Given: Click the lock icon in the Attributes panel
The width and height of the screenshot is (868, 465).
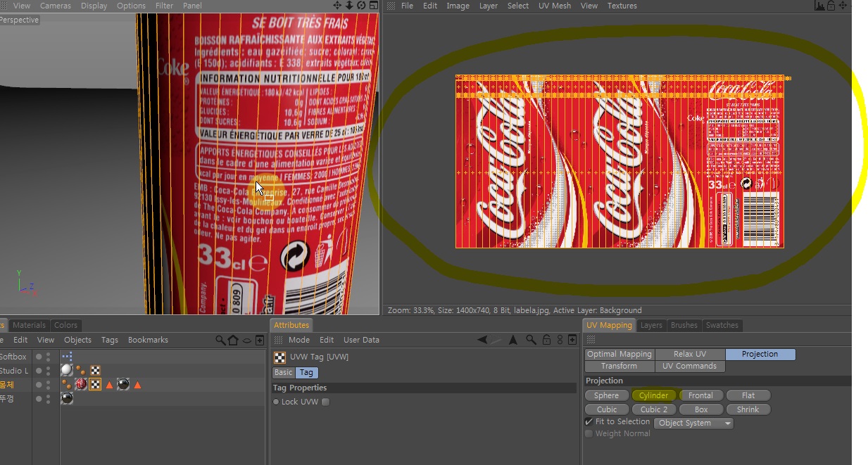Looking at the screenshot, I should (x=546, y=340).
